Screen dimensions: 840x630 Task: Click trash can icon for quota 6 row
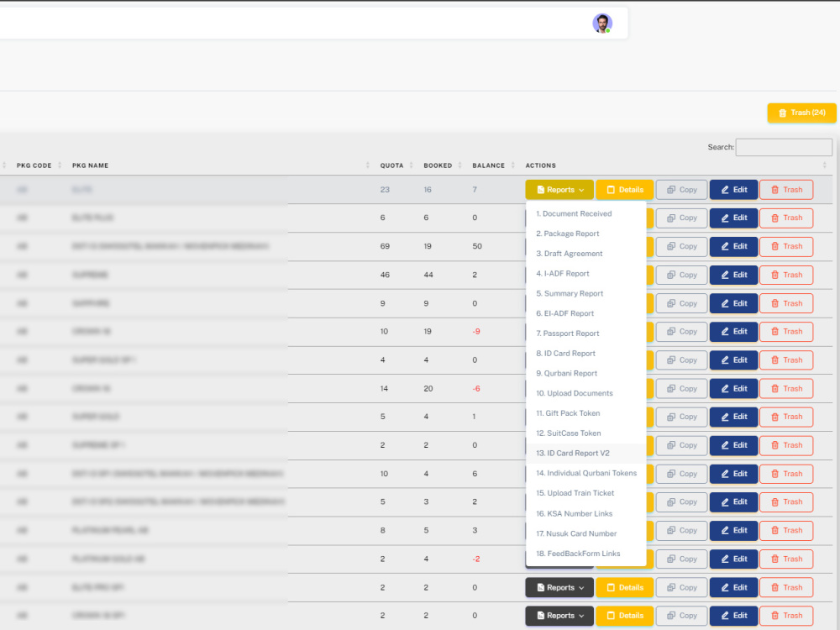(x=774, y=218)
